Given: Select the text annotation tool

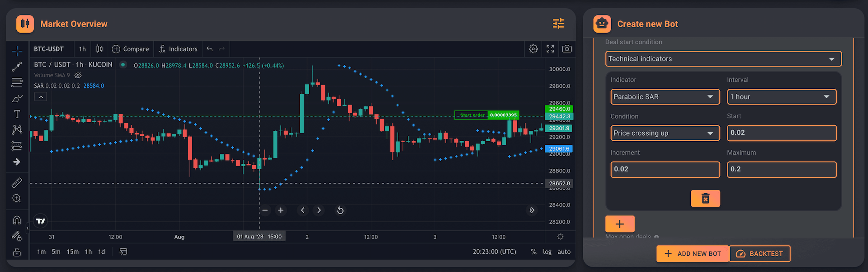Looking at the screenshot, I should click(17, 114).
